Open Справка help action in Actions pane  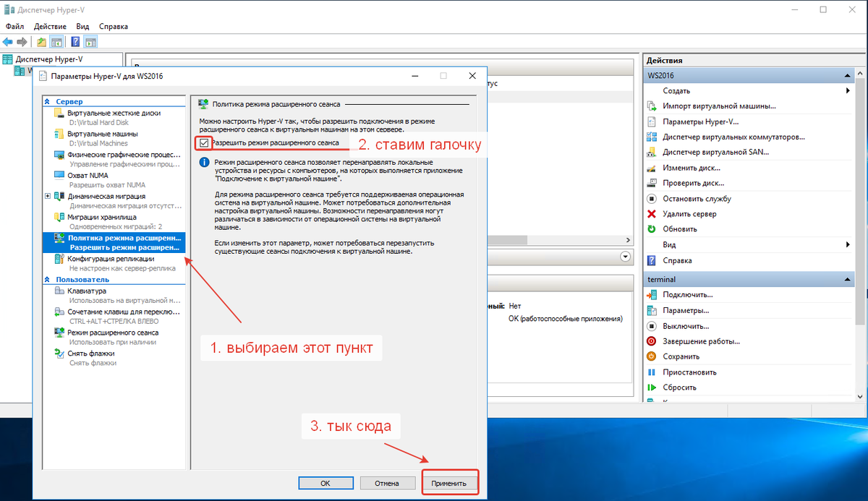click(677, 260)
